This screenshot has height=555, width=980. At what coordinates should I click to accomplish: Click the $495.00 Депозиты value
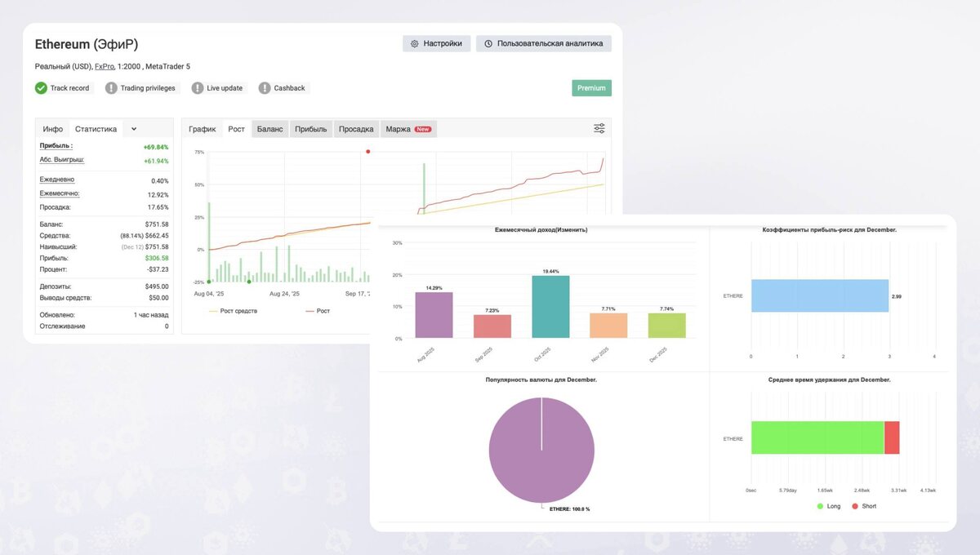point(157,286)
